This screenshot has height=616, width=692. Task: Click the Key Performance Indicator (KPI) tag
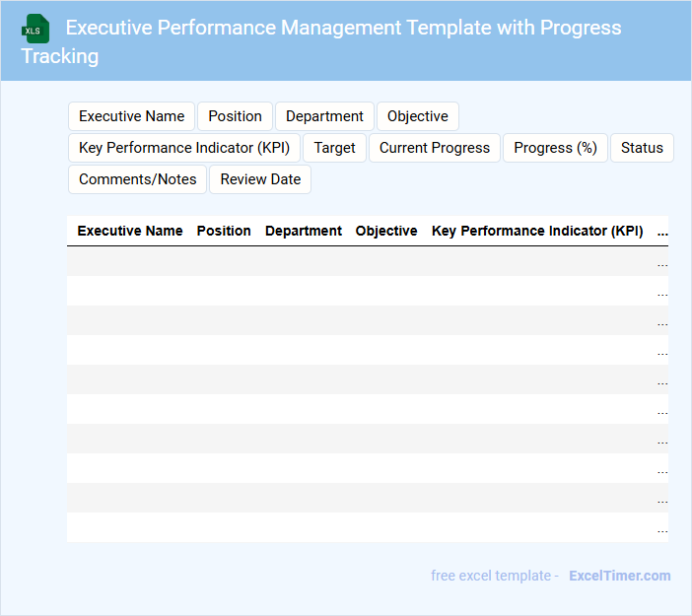pos(184,148)
